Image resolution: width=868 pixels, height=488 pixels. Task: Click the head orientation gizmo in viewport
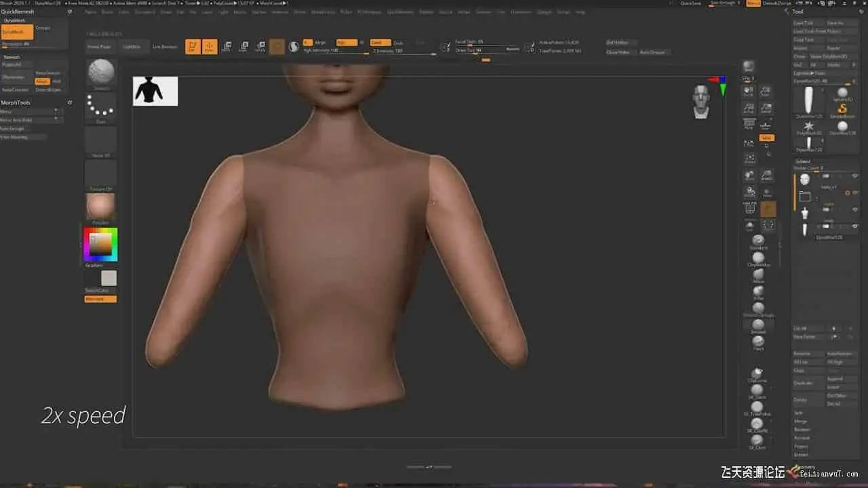pos(701,102)
